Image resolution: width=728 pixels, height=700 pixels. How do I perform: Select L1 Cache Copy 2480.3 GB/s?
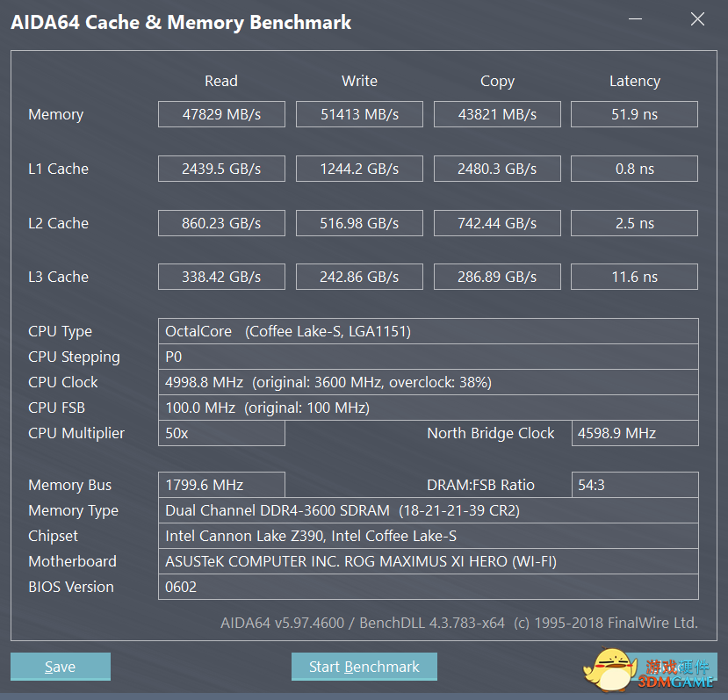[x=497, y=169]
